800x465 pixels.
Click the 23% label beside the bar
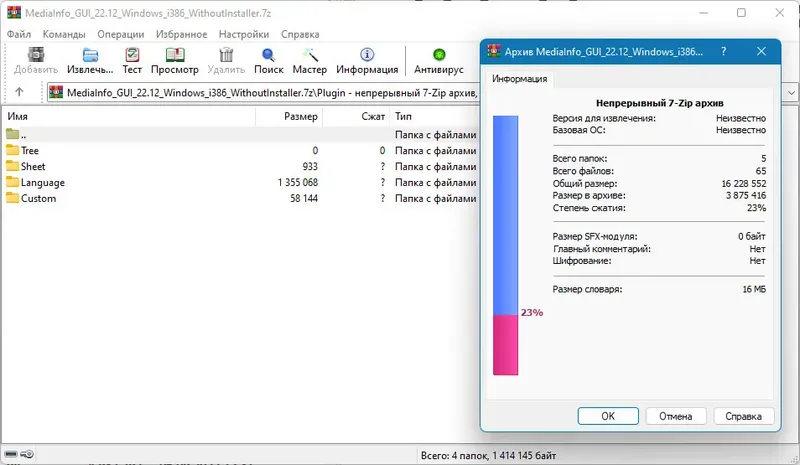coord(532,312)
